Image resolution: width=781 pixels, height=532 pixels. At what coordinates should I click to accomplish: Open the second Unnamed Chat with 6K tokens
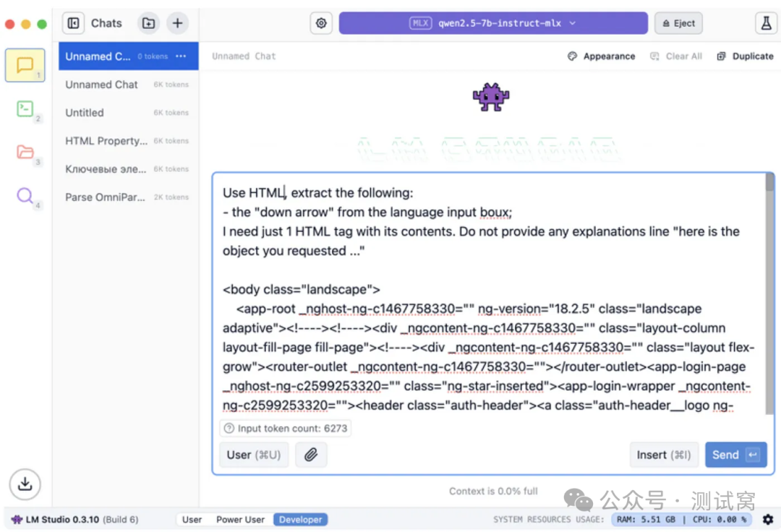129,85
